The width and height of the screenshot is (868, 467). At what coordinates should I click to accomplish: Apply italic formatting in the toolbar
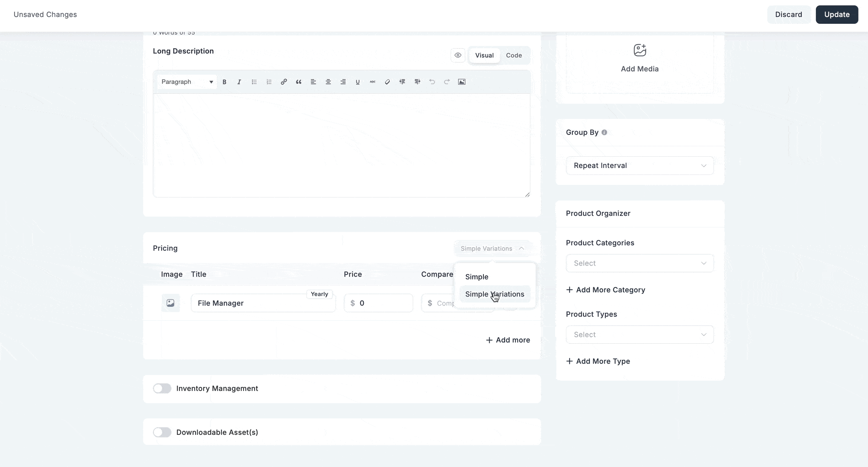(239, 82)
